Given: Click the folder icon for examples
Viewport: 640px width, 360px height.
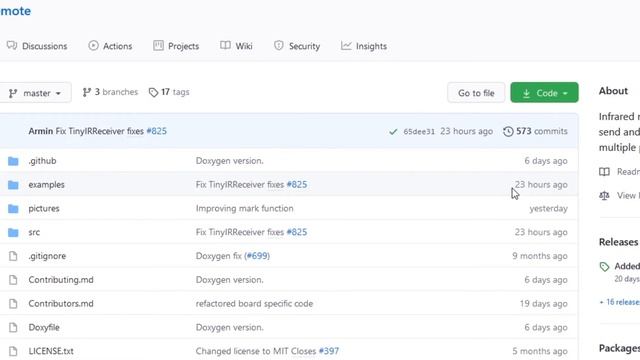Looking at the screenshot, I should [x=13, y=185].
